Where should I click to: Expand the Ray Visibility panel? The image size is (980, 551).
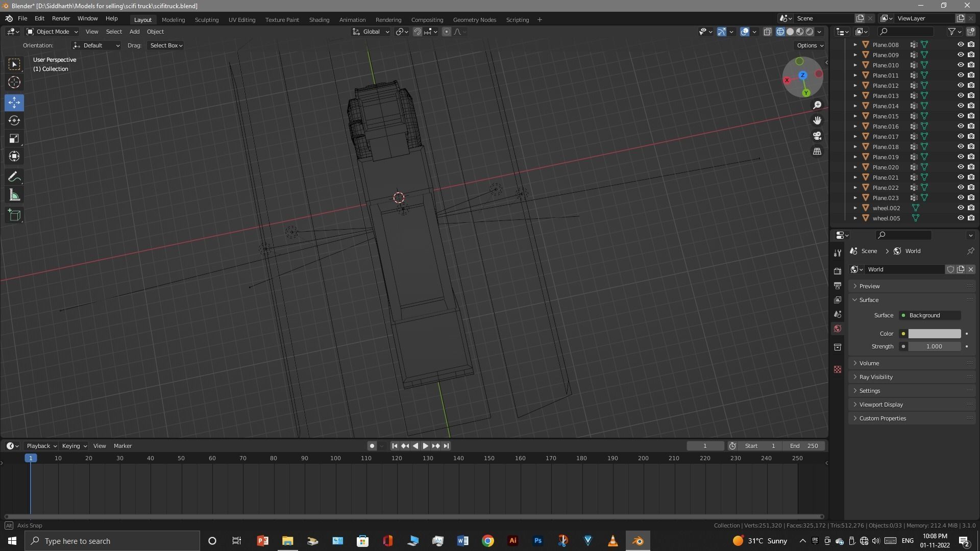(875, 377)
